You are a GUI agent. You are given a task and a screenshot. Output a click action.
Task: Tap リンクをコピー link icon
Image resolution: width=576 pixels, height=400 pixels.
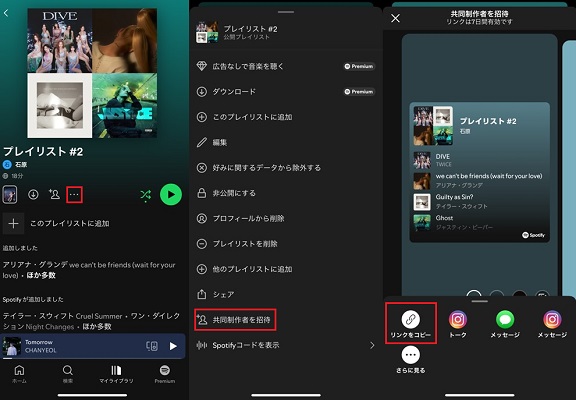coord(411,320)
